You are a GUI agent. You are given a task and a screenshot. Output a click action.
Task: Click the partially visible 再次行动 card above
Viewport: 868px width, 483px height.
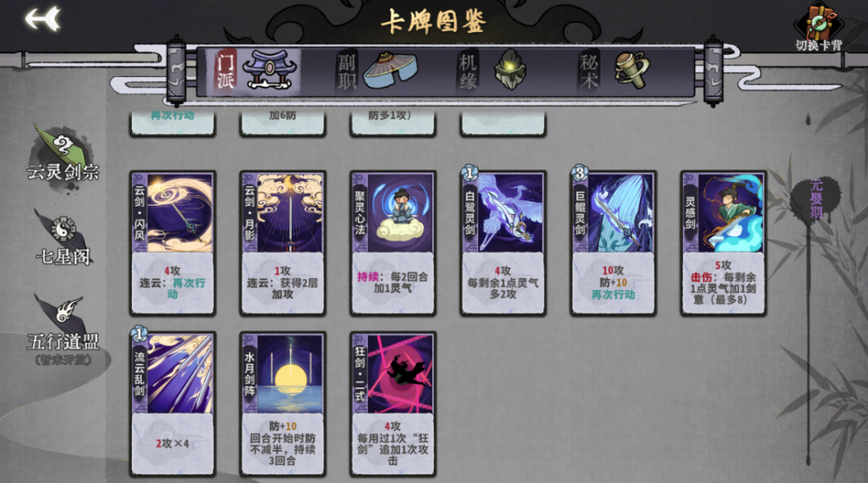173,123
